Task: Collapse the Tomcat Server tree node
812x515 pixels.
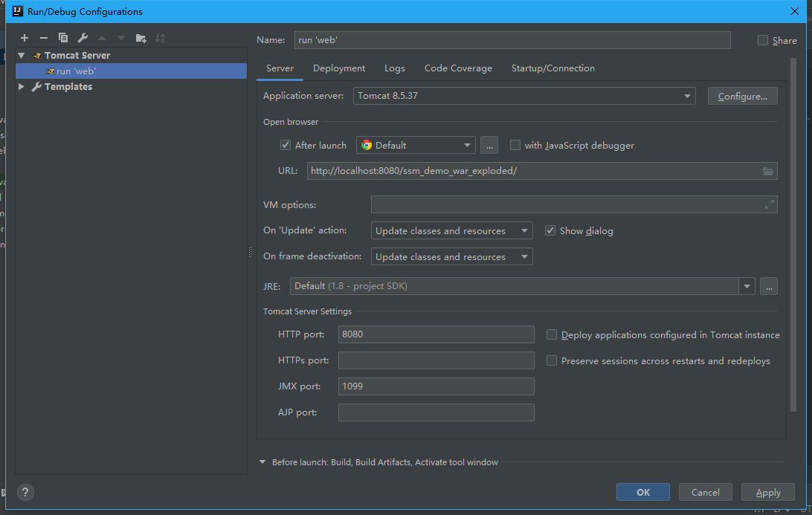Action: [22, 56]
